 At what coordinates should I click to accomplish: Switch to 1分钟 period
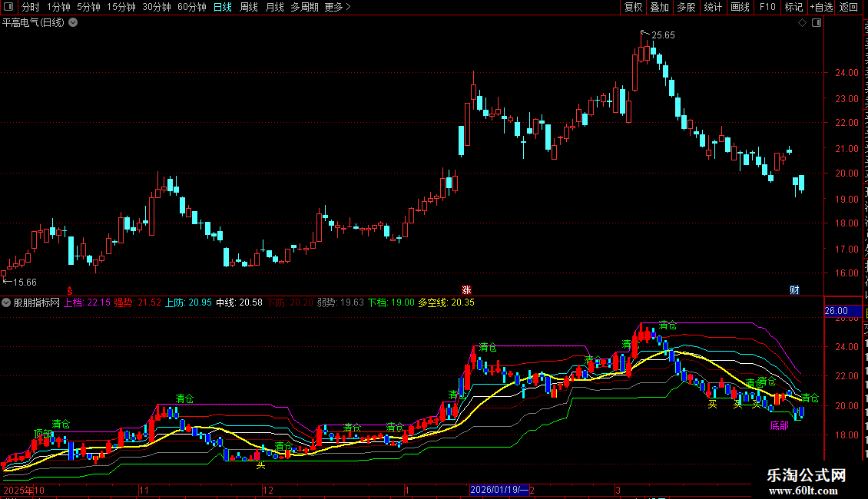58,7
